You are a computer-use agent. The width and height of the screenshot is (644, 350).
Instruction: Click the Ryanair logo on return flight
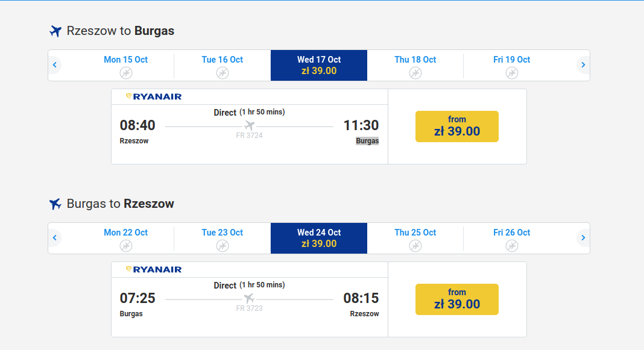[154, 269]
